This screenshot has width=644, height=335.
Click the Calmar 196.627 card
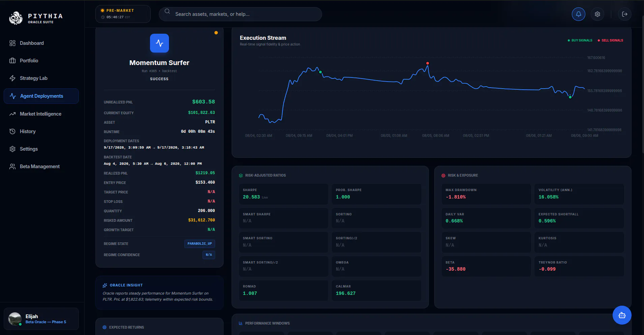pyautogui.click(x=377, y=291)
